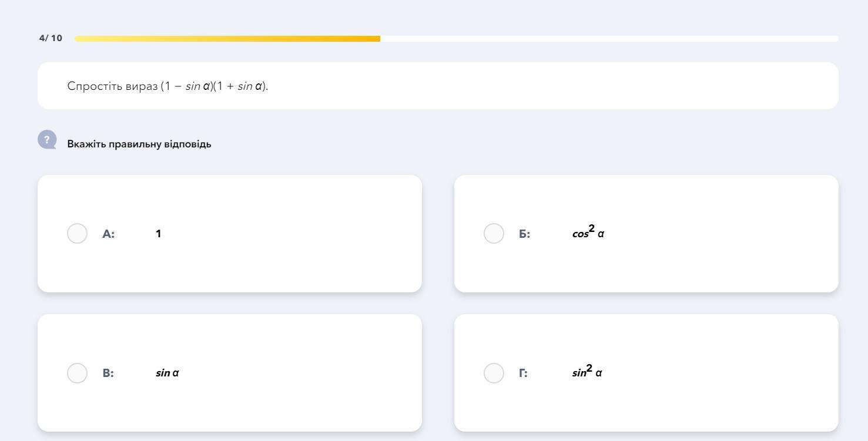The width and height of the screenshot is (868, 441).
Task: Click the 'А:' option label
Action: 108,234
